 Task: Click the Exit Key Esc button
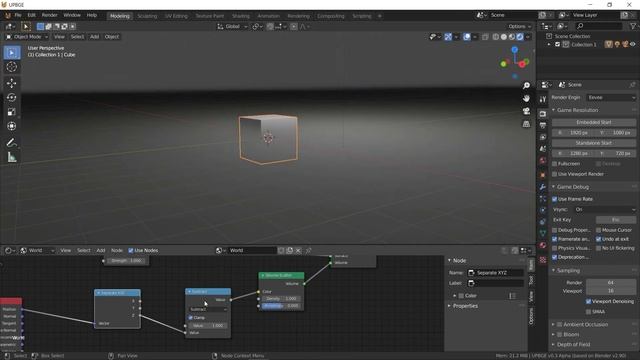pos(616,220)
